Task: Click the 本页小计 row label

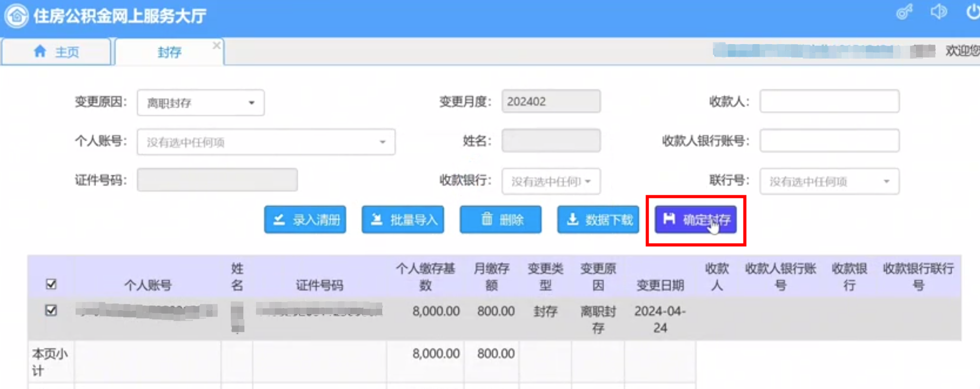Action: point(50,362)
